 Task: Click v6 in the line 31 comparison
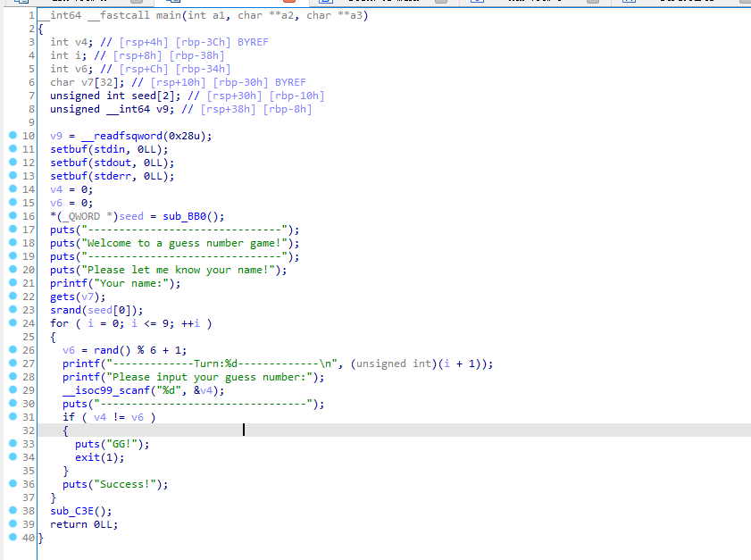click(138, 418)
